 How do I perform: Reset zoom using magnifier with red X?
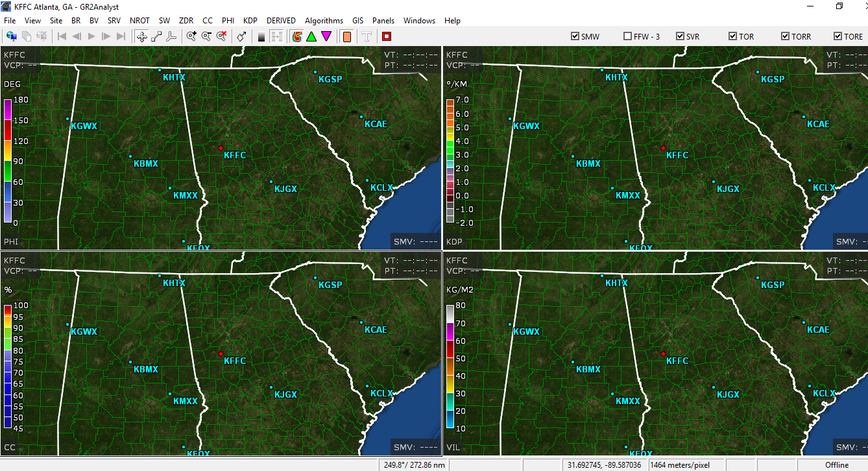tap(221, 36)
